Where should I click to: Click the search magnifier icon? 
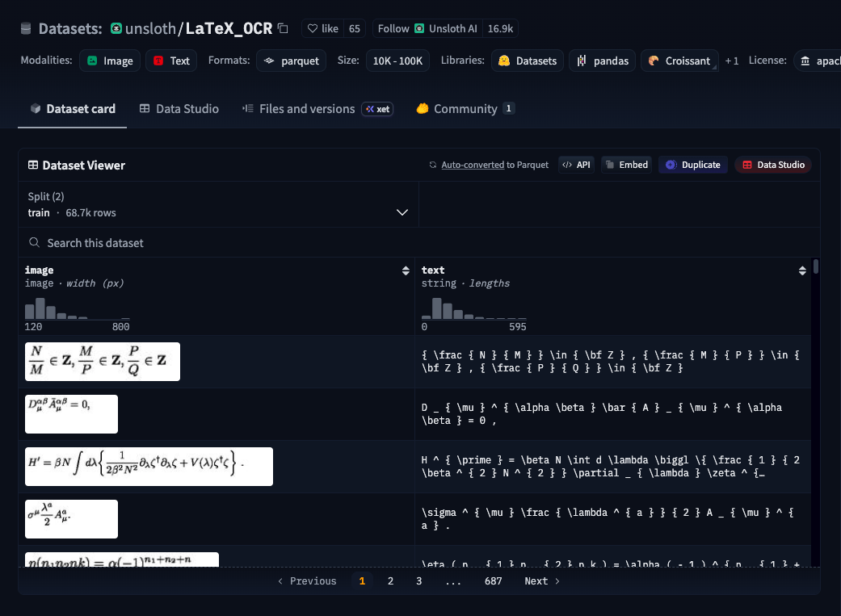[x=34, y=242]
